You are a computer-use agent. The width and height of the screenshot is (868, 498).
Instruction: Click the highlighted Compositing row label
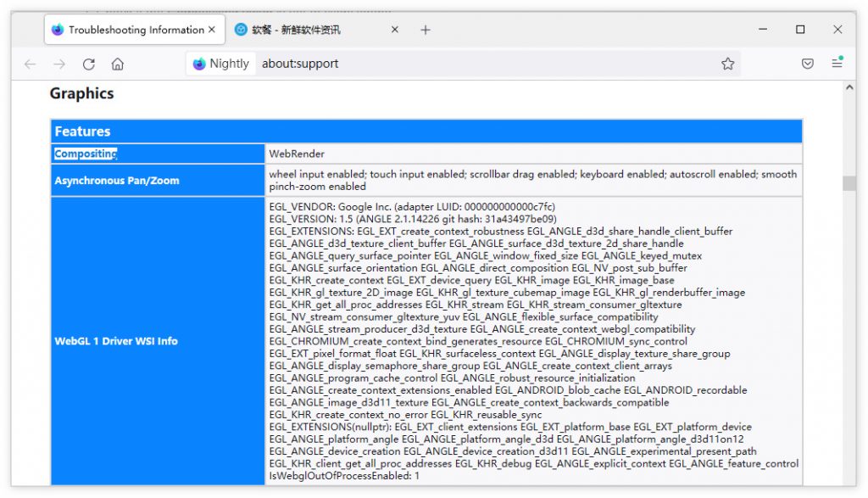coord(86,154)
